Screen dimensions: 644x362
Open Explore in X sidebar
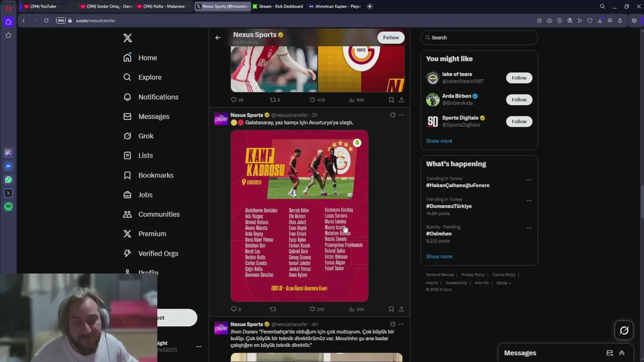[x=143, y=77]
